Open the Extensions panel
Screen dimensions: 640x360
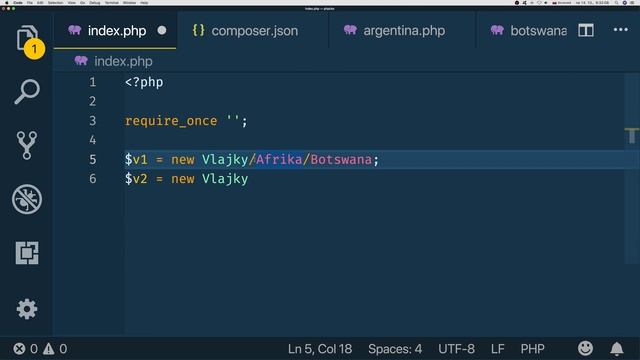click(27, 253)
